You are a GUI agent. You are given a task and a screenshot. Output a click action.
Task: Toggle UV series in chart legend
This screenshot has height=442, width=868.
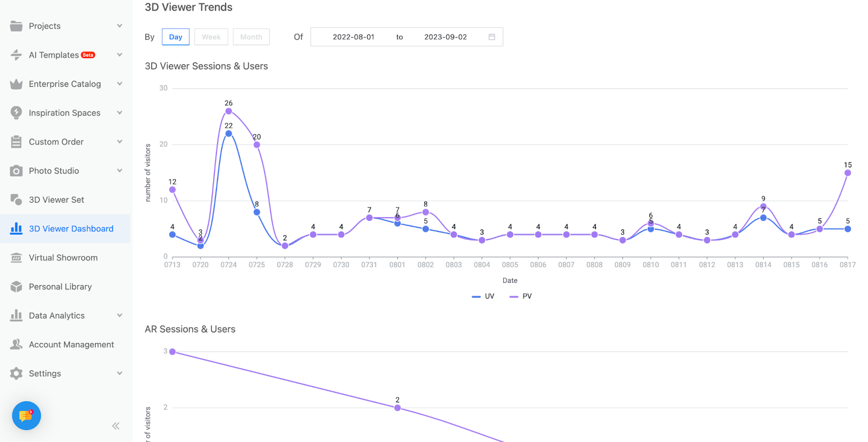483,296
